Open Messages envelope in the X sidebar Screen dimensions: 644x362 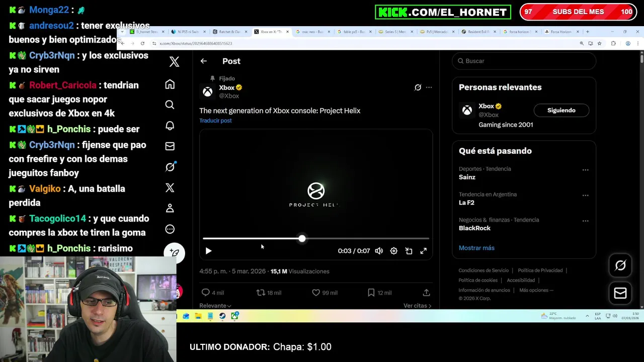[x=170, y=146]
